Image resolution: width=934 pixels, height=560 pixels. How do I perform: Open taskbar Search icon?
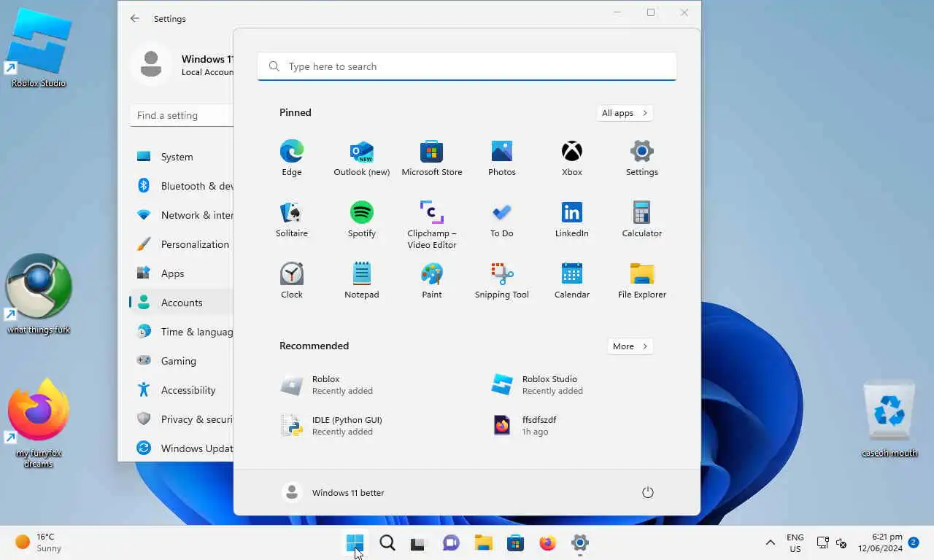(387, 542)
